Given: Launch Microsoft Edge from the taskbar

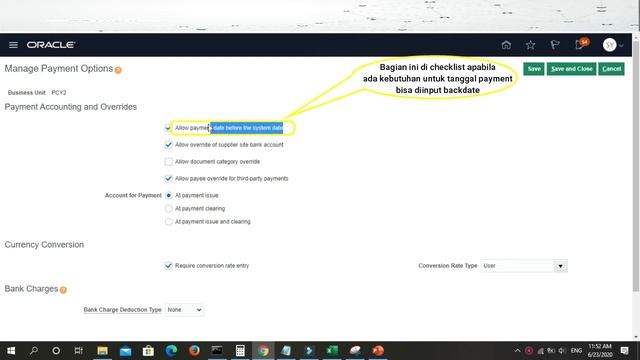Looking at the screenshot, I should [171, 351].
